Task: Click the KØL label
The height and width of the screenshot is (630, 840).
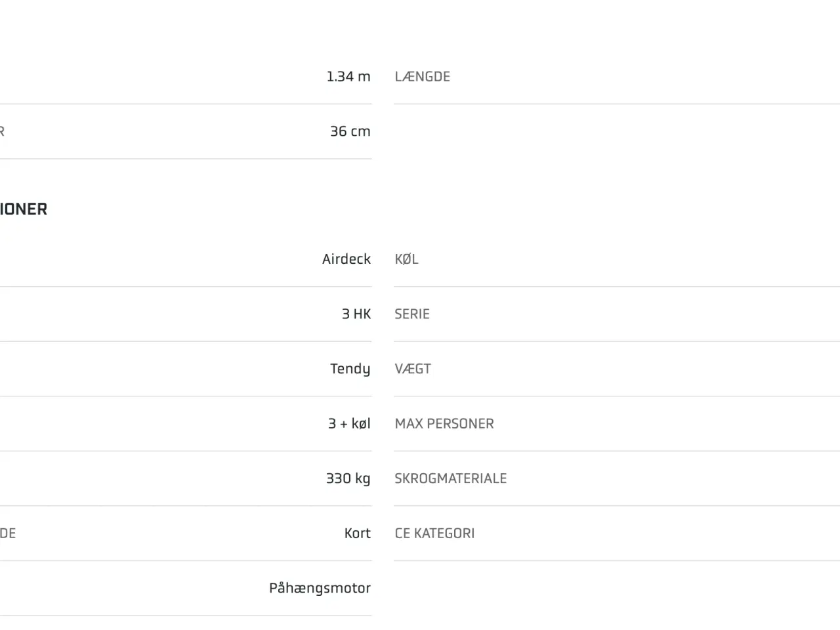Action: pos(406,259)
